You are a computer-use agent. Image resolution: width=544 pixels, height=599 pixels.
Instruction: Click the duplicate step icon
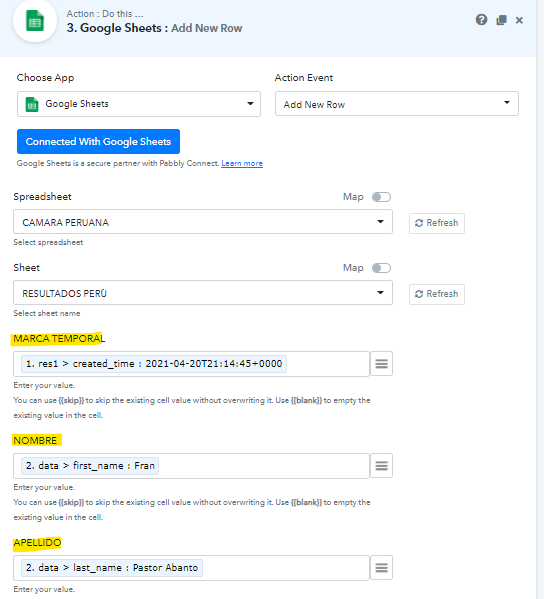501,20
